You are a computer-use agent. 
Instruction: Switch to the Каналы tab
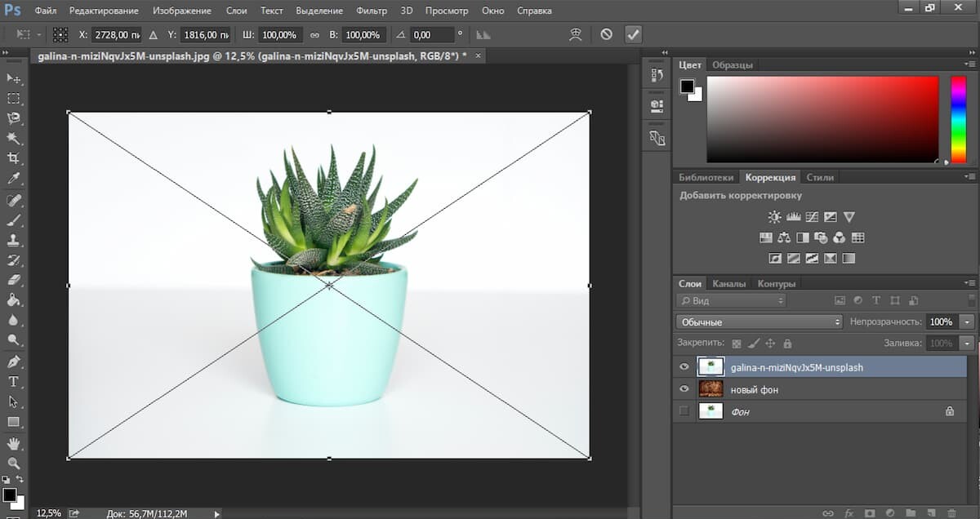(x=728, y=283)
